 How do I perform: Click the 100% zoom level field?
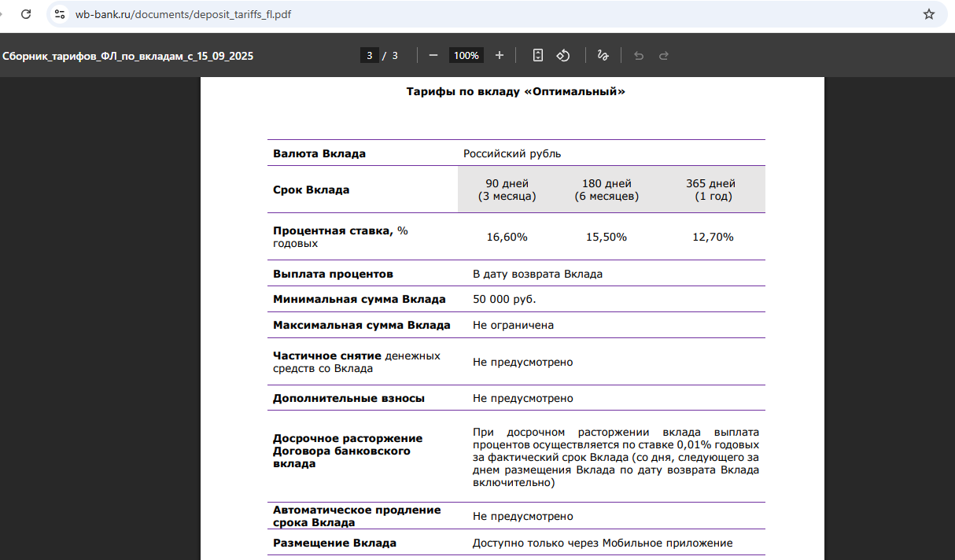tap(466, 55)
